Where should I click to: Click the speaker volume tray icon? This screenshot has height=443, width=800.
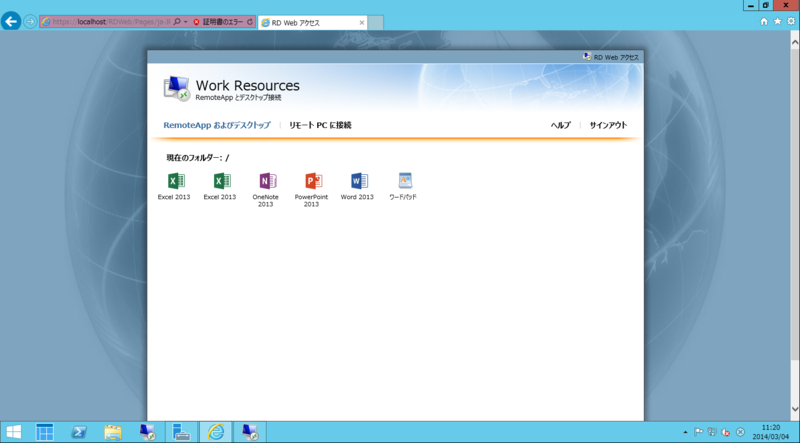(726, 432)
